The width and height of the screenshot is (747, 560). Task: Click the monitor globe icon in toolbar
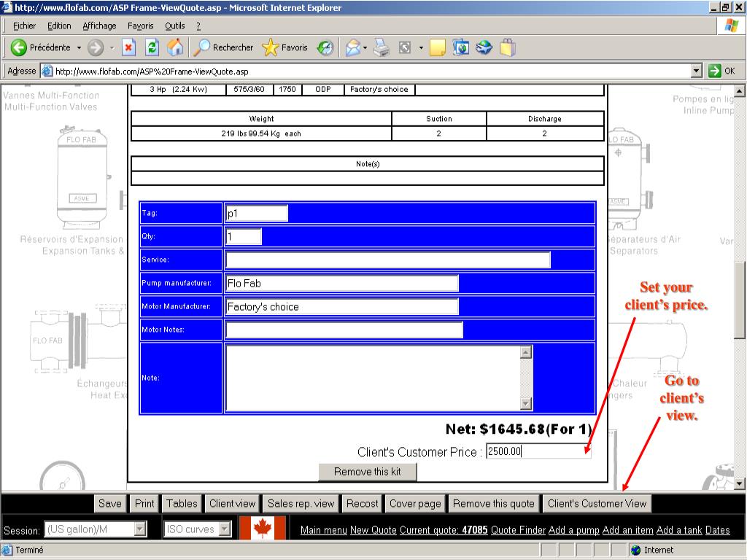[461, 47]
